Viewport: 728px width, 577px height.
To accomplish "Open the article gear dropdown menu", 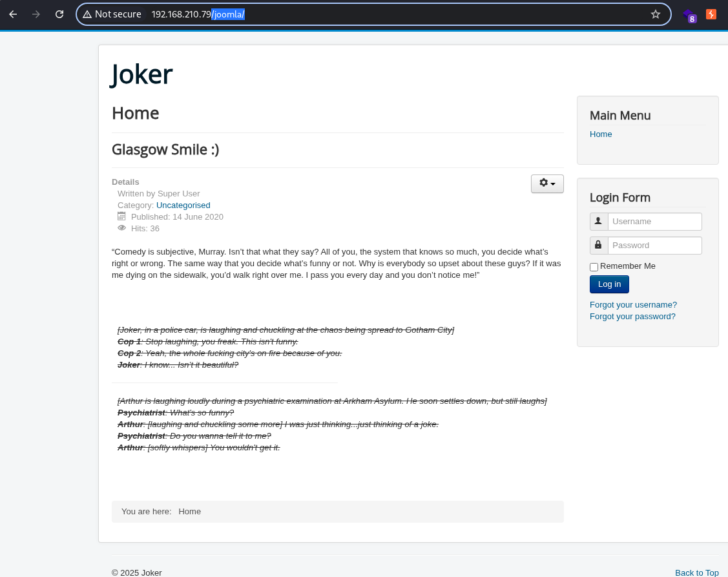I will (547, 184).
